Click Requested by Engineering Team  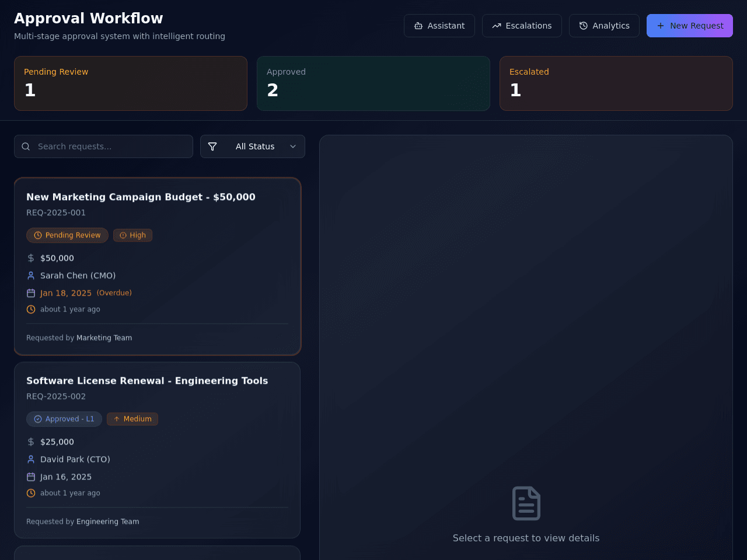[83, 521]
